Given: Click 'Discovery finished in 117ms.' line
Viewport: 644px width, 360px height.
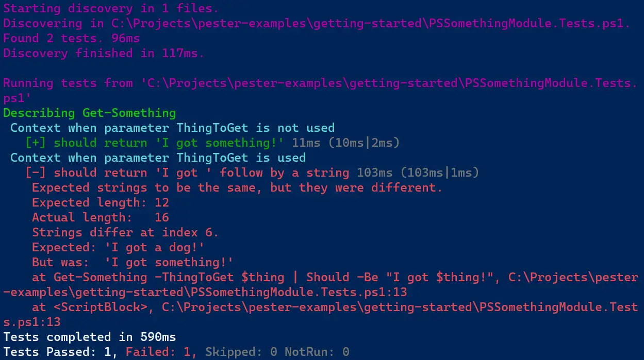Looking at the screenshot, I should pos(104,53).
